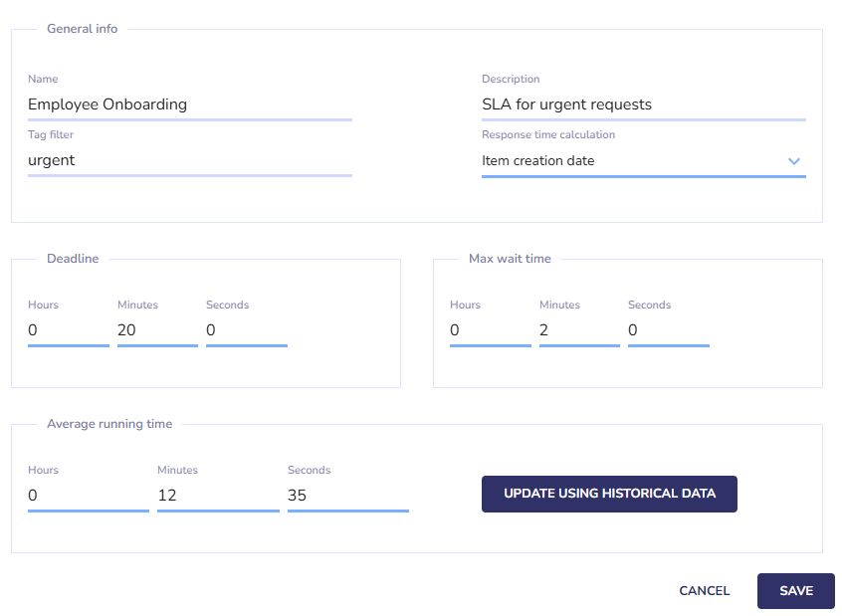
Task: Click Update Using Historical Data button
Action: [x=609, y=494]
